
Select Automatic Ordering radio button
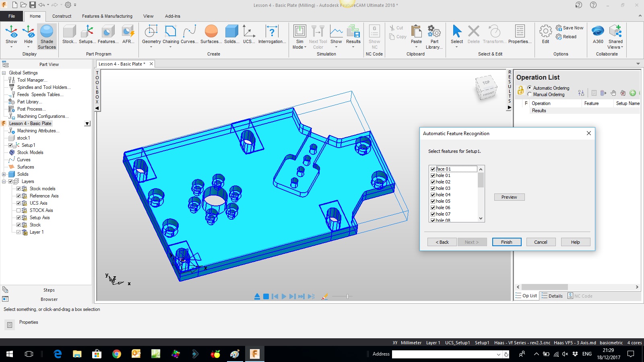[530, 88]
